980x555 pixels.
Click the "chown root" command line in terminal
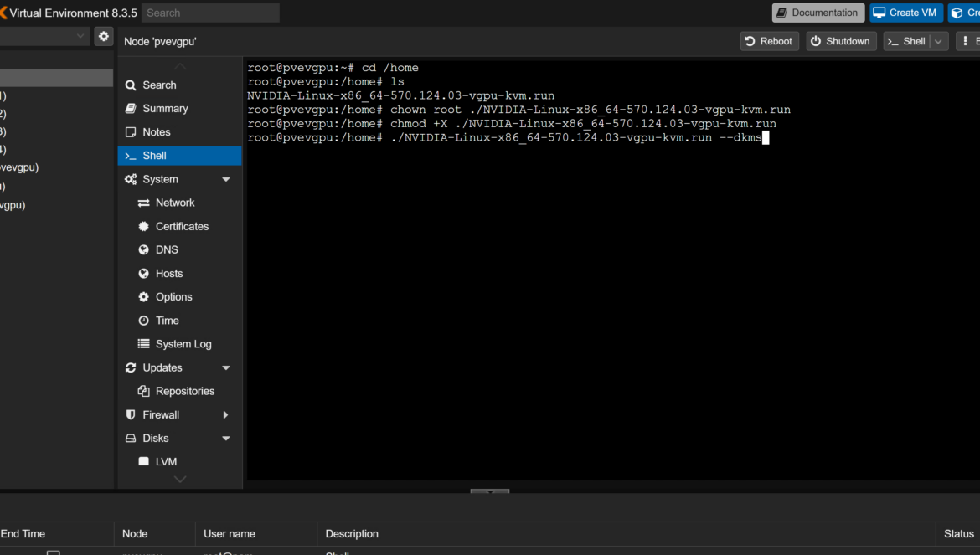518,110
